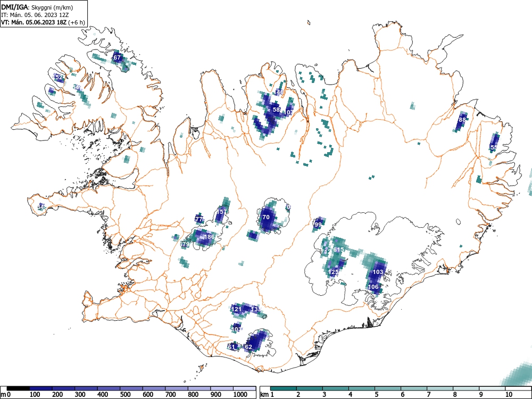Click the 61 value label in the south
Viewport: 532px width, 399px height.
click(x=232, y=347)
